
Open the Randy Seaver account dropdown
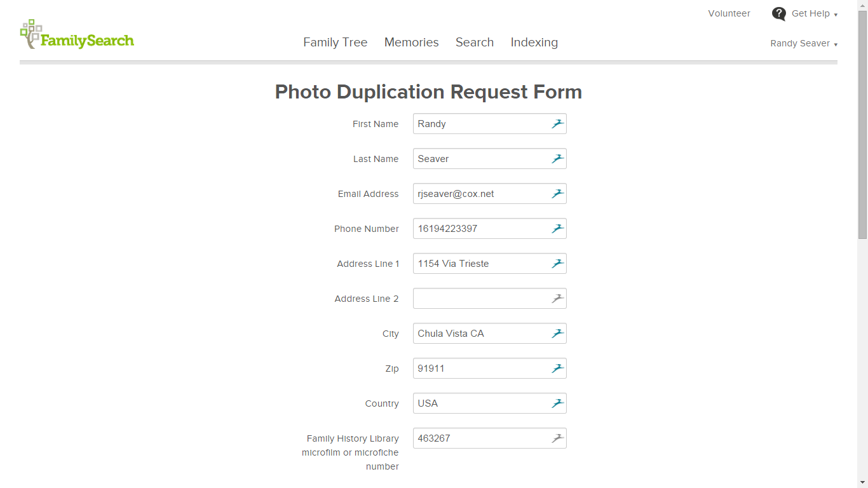[x=804, y=44]
